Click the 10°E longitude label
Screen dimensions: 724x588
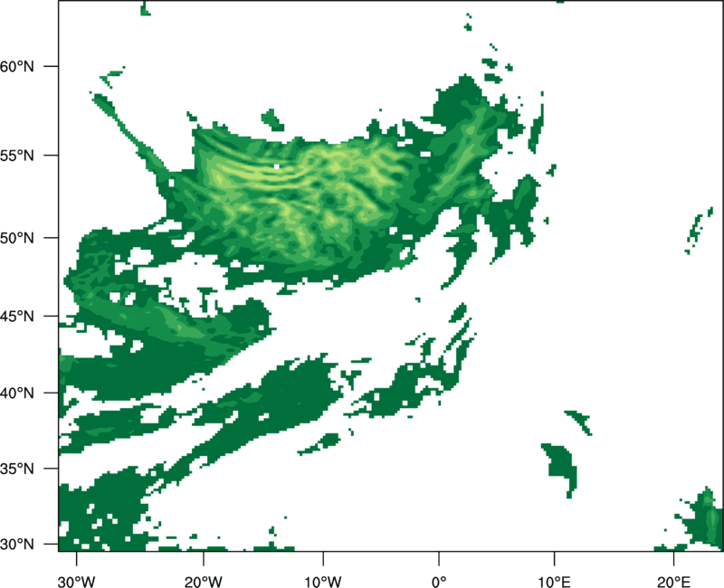tap(554, 582)
